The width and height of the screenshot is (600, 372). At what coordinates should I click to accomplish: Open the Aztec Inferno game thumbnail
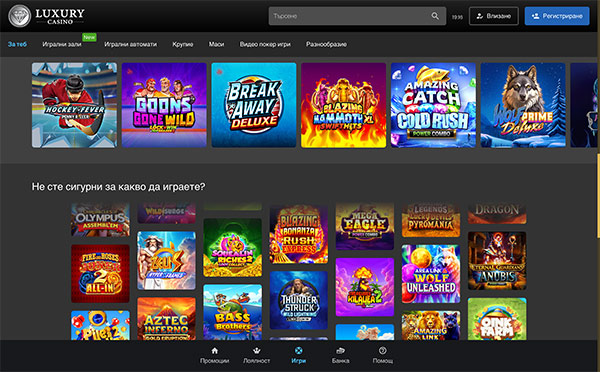(x=166, y=319)
